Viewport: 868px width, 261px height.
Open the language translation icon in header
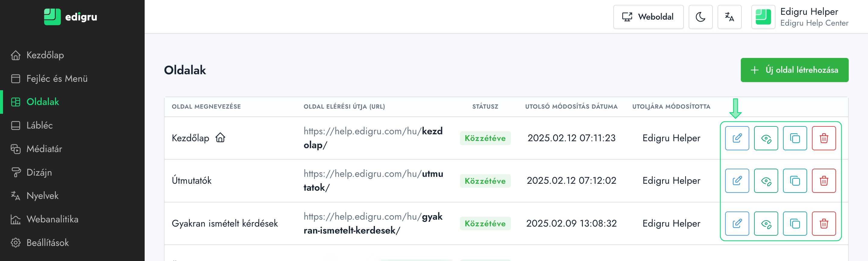(x=729, y=17)
